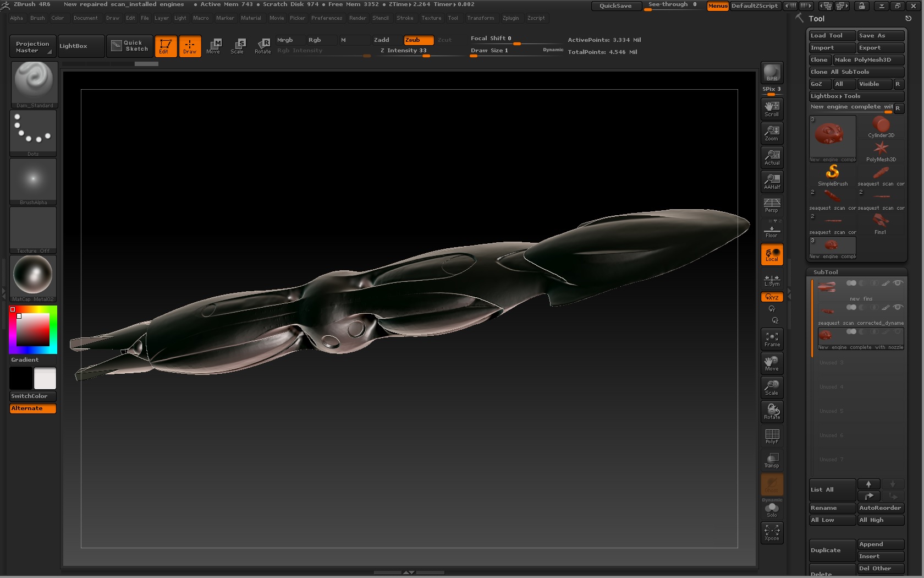This screenshot has width=924, height=578.
Task: Toggle Zsub sculpt mode
Action: 419,40
